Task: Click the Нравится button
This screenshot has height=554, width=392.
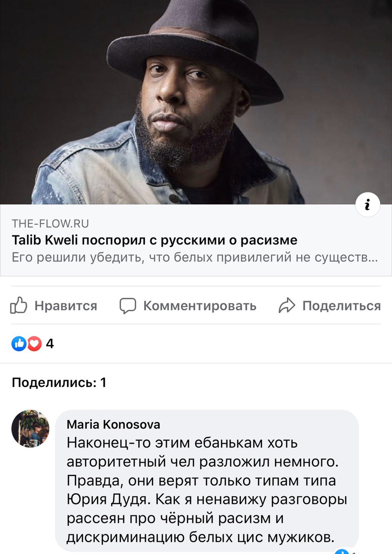Action: point(54,306)
